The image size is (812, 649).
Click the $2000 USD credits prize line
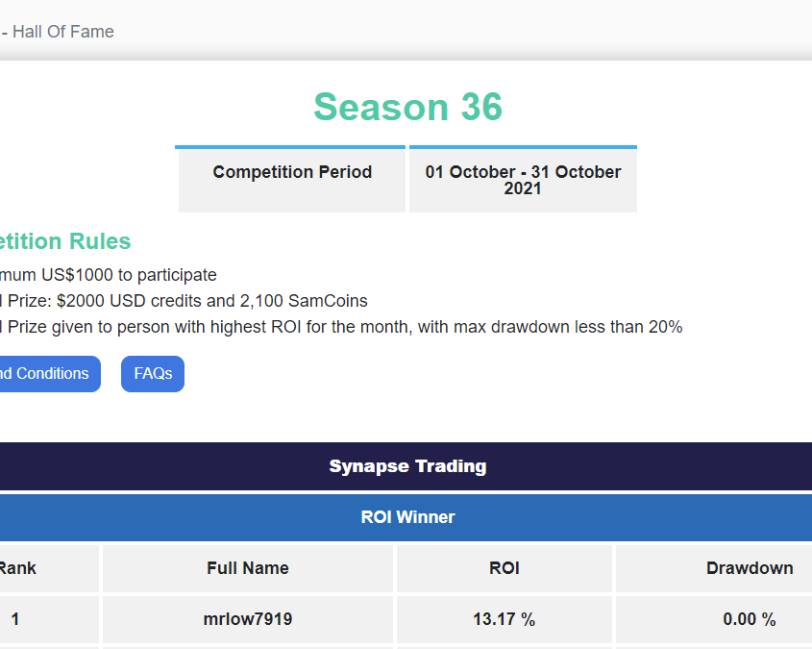(x=184, y=301)
